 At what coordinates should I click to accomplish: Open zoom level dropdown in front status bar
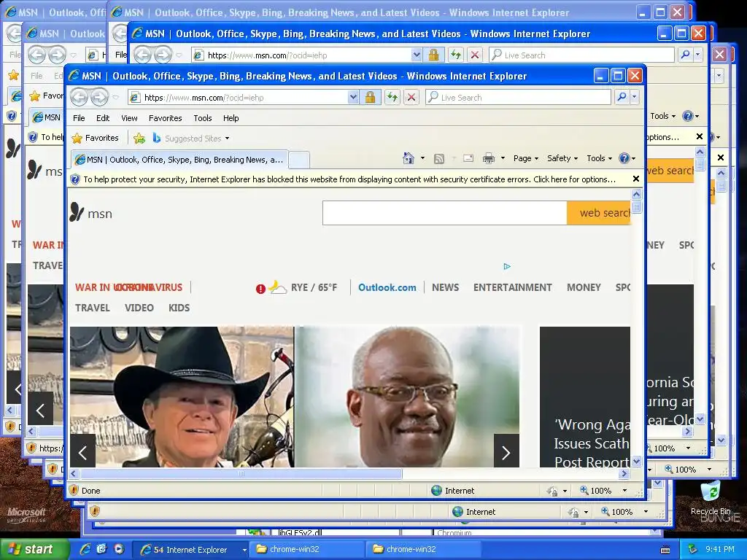coord(624,491)
